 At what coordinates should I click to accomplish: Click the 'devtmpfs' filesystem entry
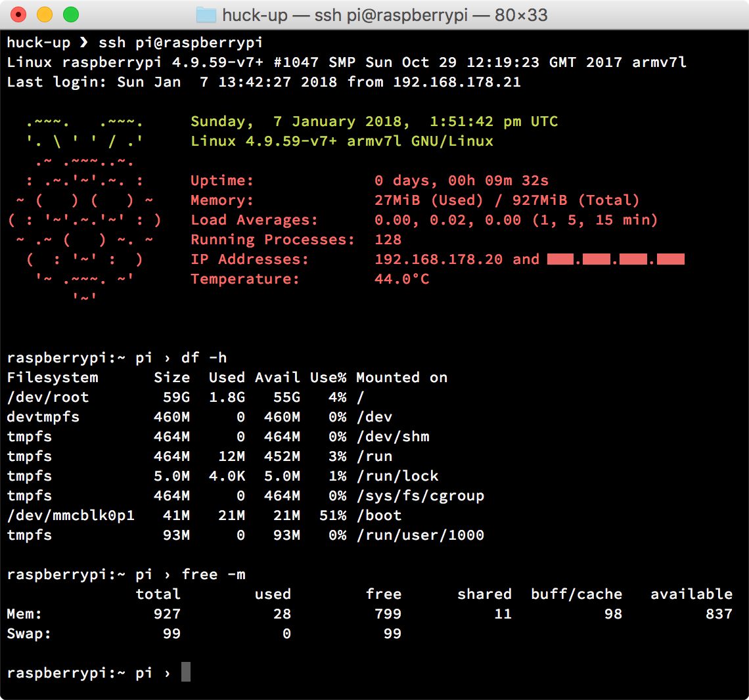[x=43, y=417]
